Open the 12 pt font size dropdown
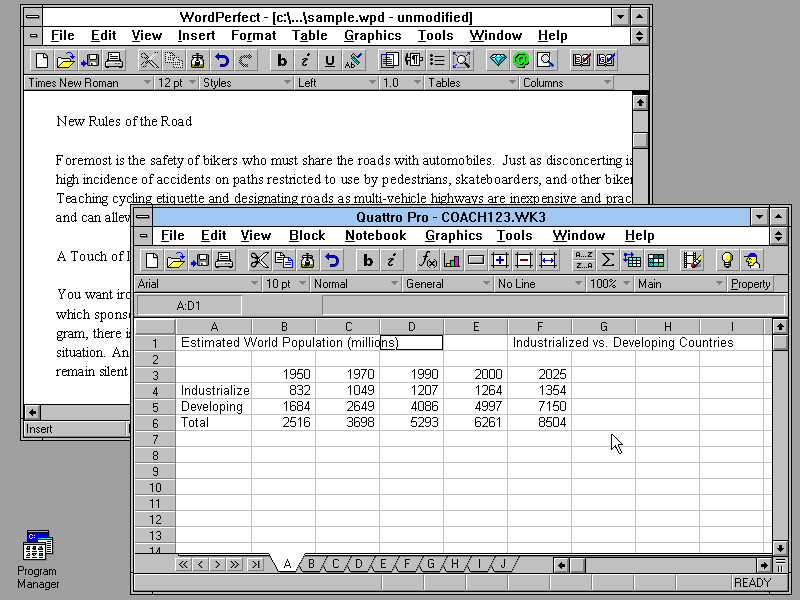 [x=177, y=83]
